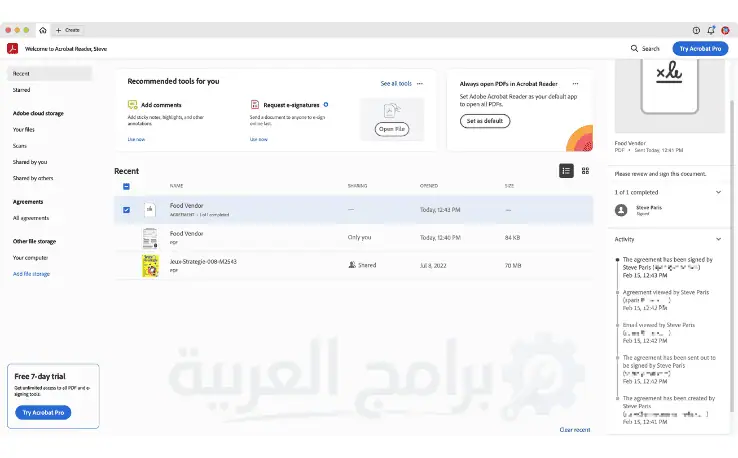
Task: Open Your files in sidebar
Action: tap(24, 129)
